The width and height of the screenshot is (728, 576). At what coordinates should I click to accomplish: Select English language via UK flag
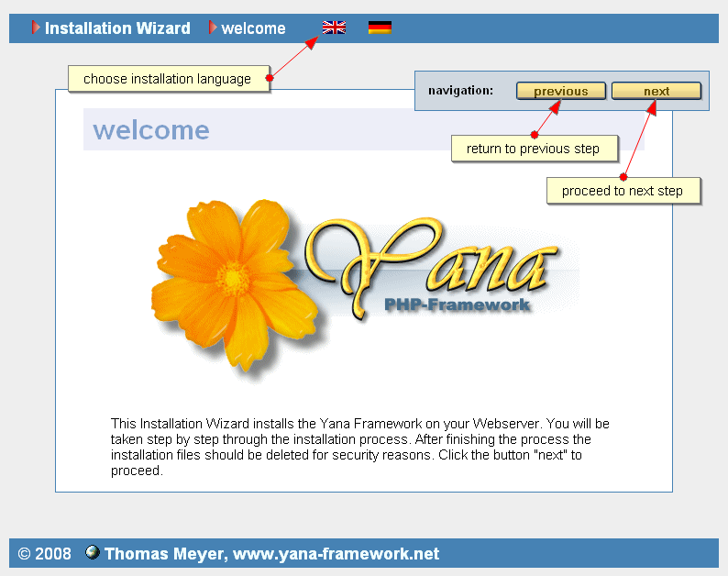[x=334, y=28]
